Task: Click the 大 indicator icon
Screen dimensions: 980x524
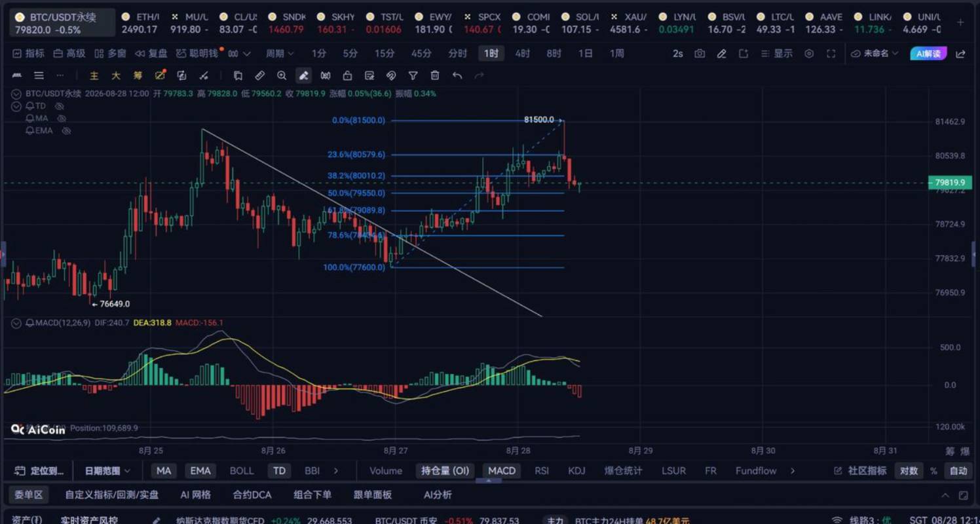Action: pos(116,76)
